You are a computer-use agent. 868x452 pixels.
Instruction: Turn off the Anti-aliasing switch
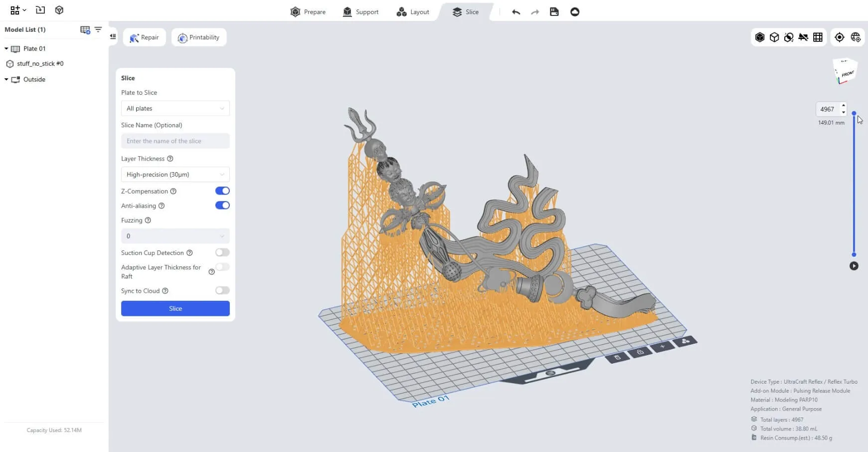coord(222,206)
